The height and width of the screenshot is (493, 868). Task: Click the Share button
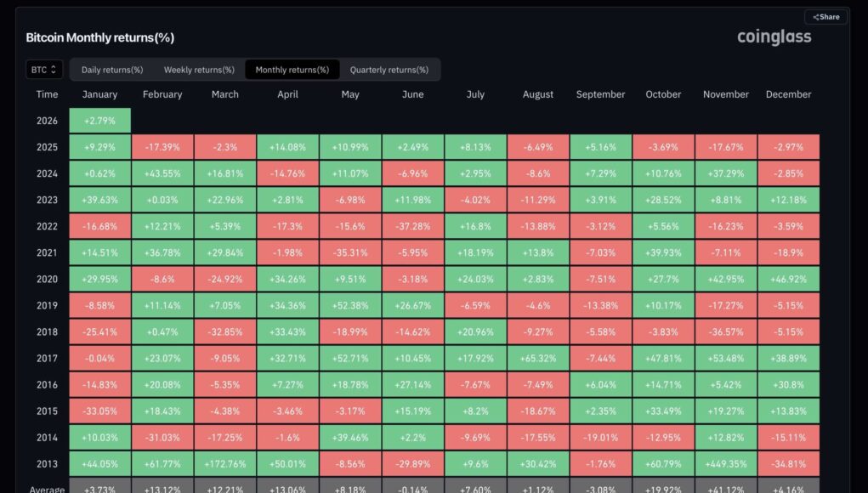click(x=825, y=17)
